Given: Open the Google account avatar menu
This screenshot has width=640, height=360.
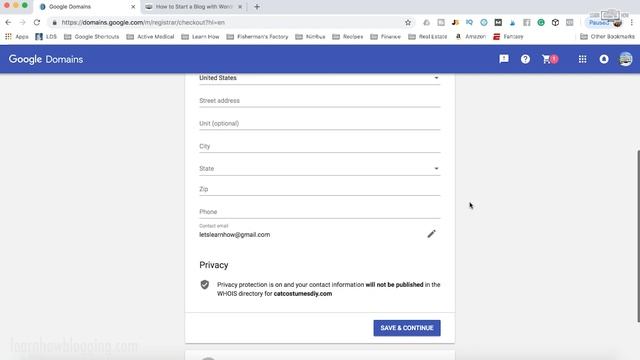Looking at the screenshot, I should [625, 59].
